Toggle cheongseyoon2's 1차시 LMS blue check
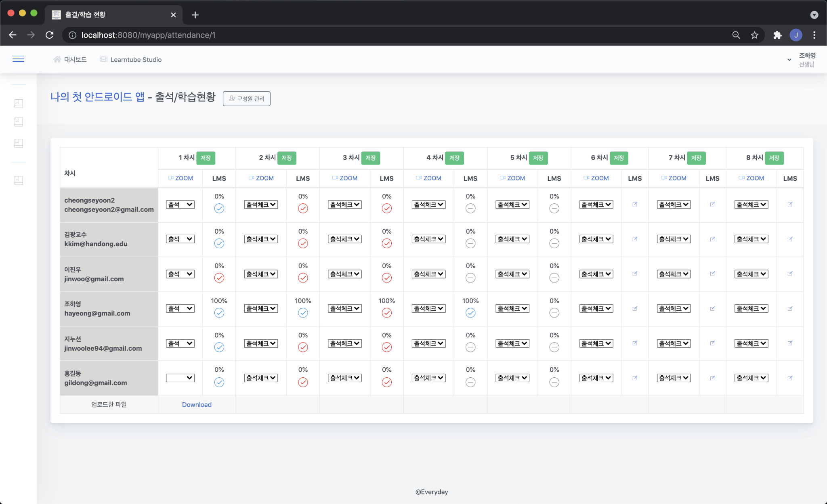Screen dimensions: 827x504 coord(219,208)
